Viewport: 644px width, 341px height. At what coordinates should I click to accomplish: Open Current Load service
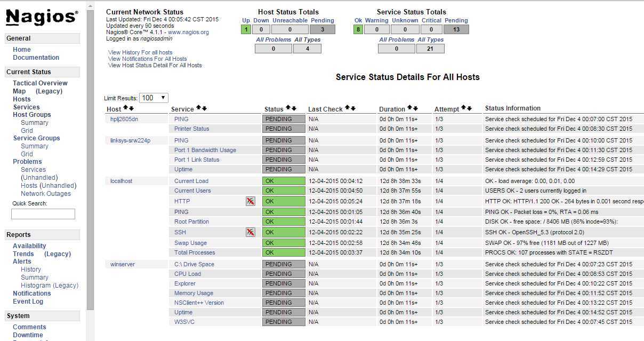pyautogui.click(x=191, y=181)
